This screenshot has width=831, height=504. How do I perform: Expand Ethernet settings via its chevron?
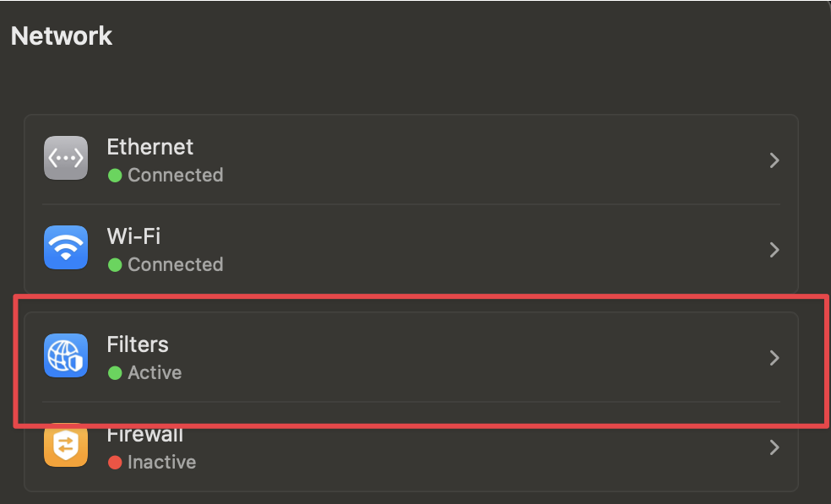774,160
